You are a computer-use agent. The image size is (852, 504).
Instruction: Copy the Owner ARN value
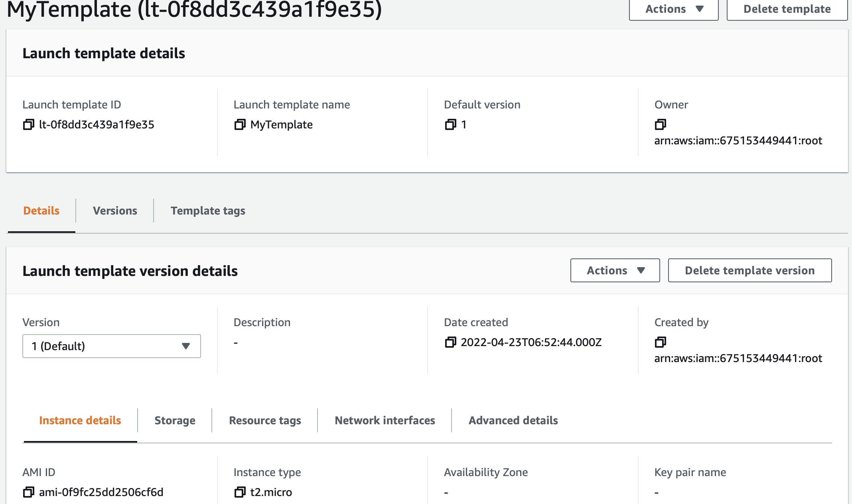[x=661, y=125]
